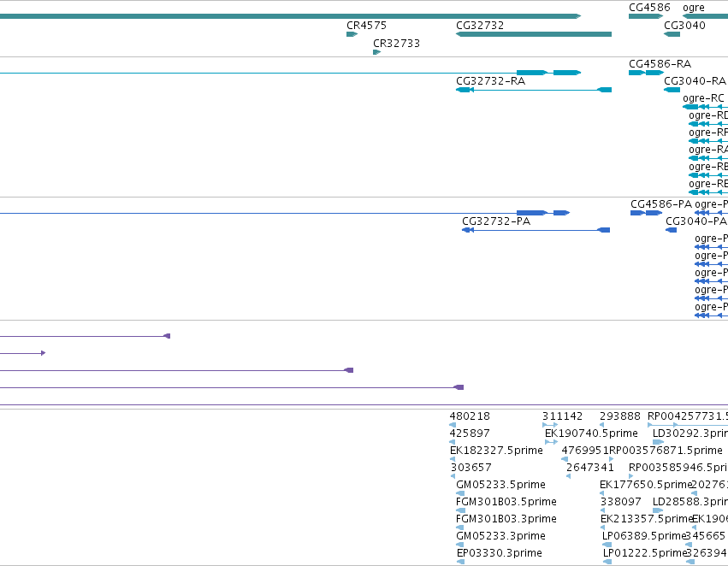
Task: Select the CR32733 gene label
Action: tap(396, 44)
